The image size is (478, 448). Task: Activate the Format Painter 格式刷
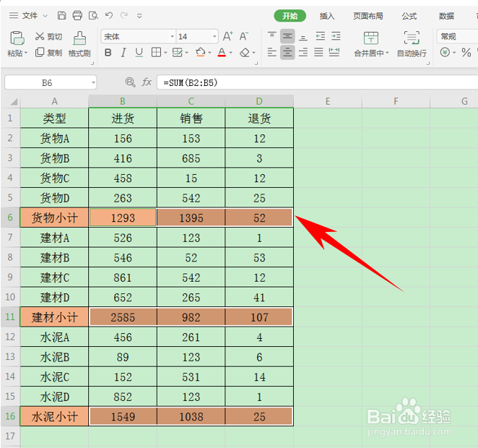click(x=79, y=45)
